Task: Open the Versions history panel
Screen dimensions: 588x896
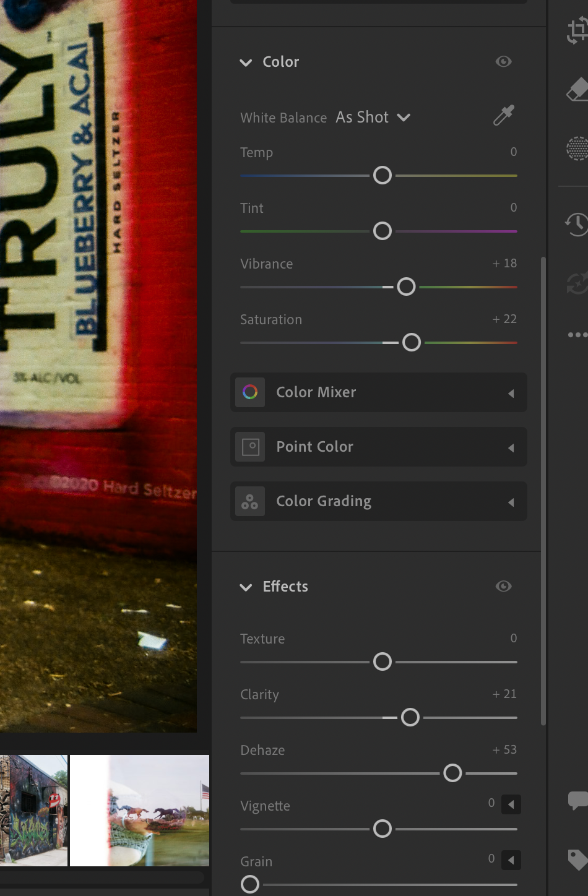Action: coord(577,223)
